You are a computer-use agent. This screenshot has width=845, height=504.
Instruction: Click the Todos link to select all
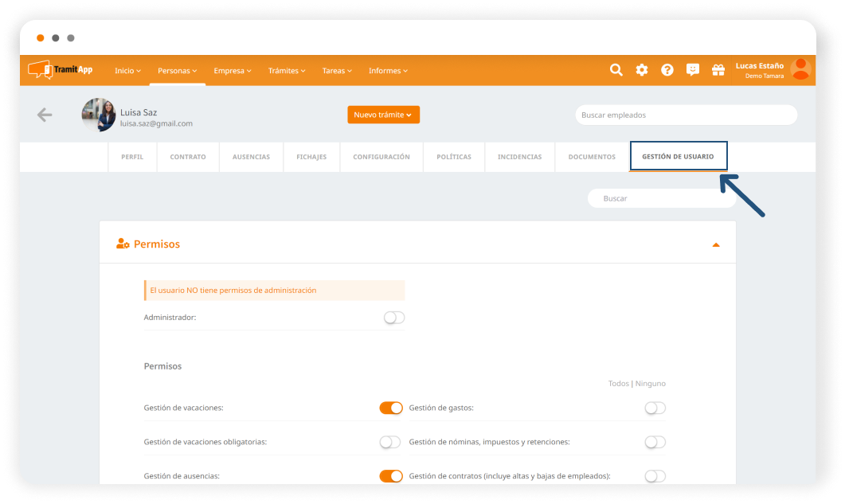pos(618,384)
